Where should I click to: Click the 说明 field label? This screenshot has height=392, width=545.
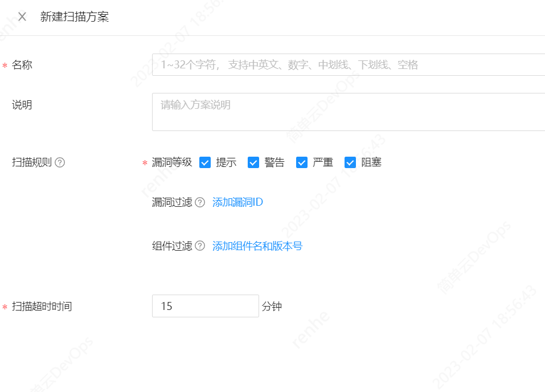tap(22, 105)
